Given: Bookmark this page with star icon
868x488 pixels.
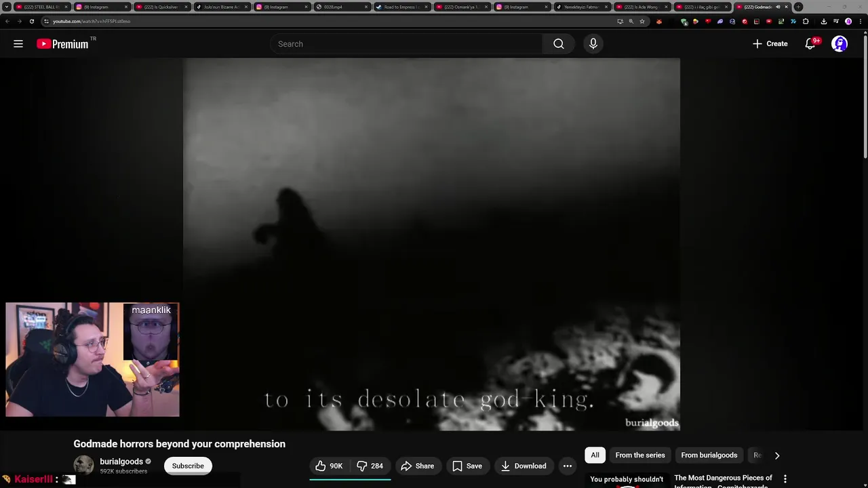Looking at the screenshot, I should (x=642, y=21).
